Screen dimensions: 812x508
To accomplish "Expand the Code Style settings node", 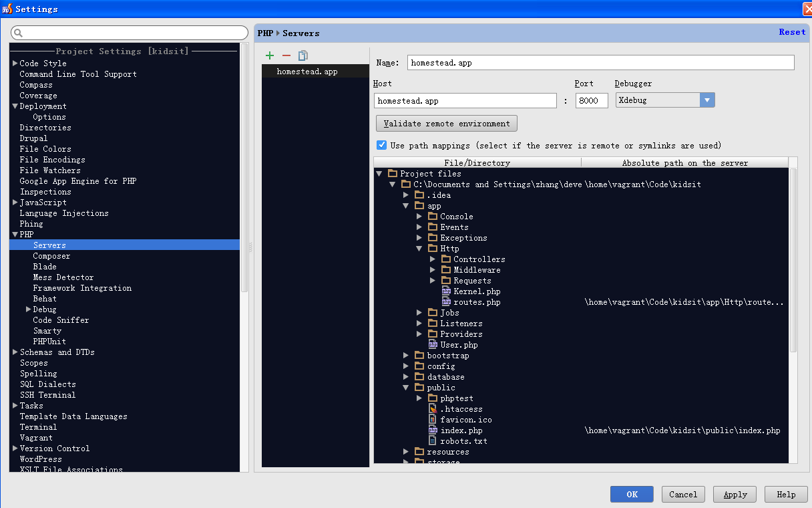I will [x=15, y=63].
